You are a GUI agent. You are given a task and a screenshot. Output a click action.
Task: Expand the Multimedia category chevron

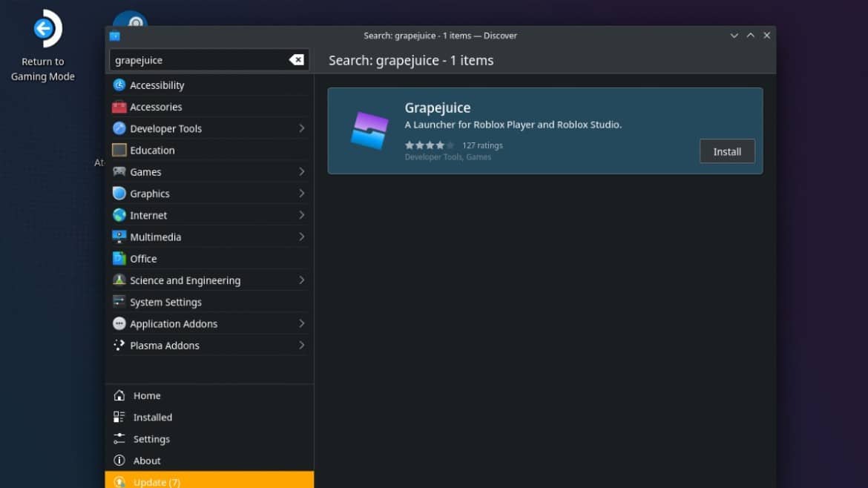click(301, 237)
